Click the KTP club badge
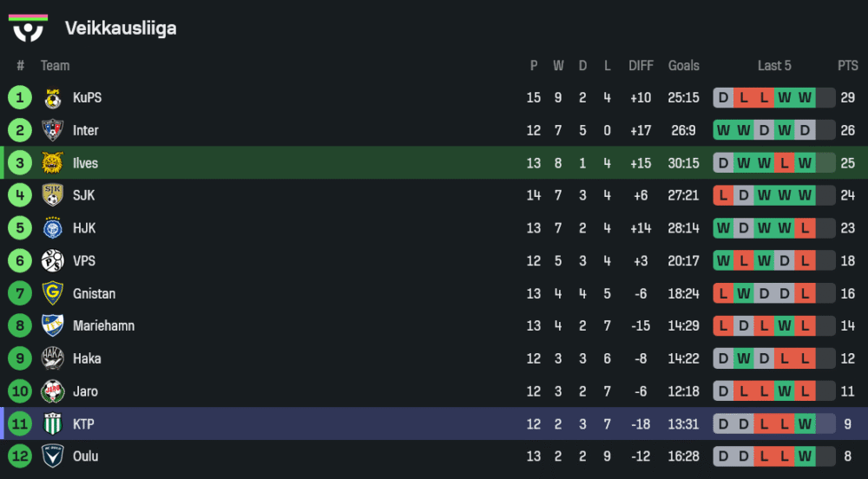The width and height of the screenshot is (868, 479). (53, 424)
